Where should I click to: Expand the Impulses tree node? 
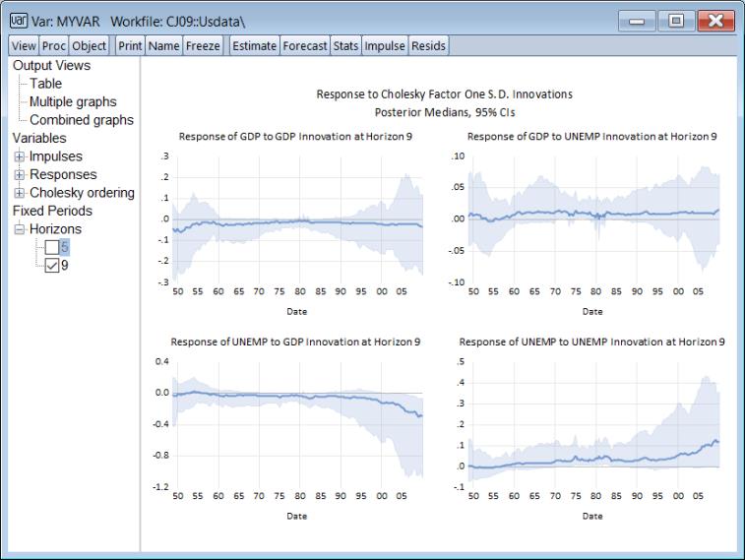click(20, 156)
